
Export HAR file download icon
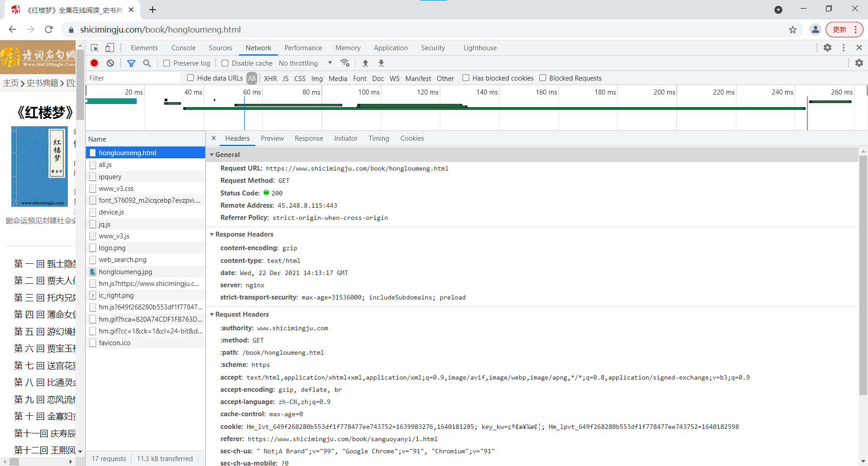point(381,63)
